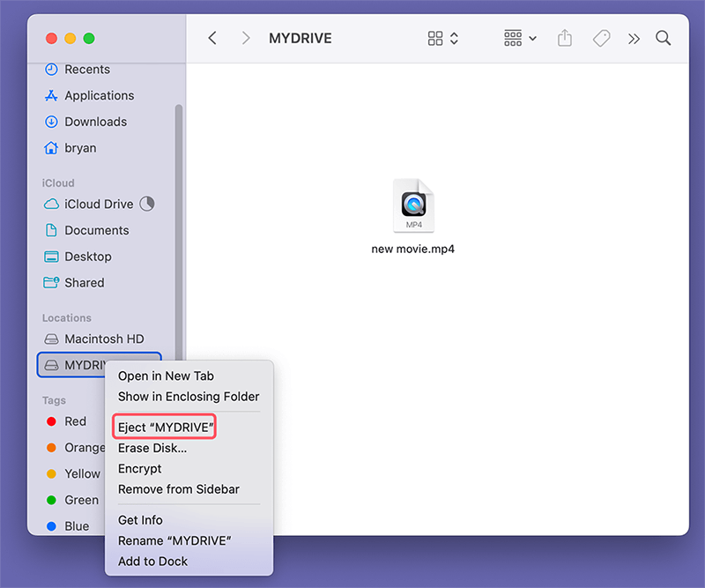Click Erase Disk... menu entry
The image size is (705, 588).
tap(152, 448)
